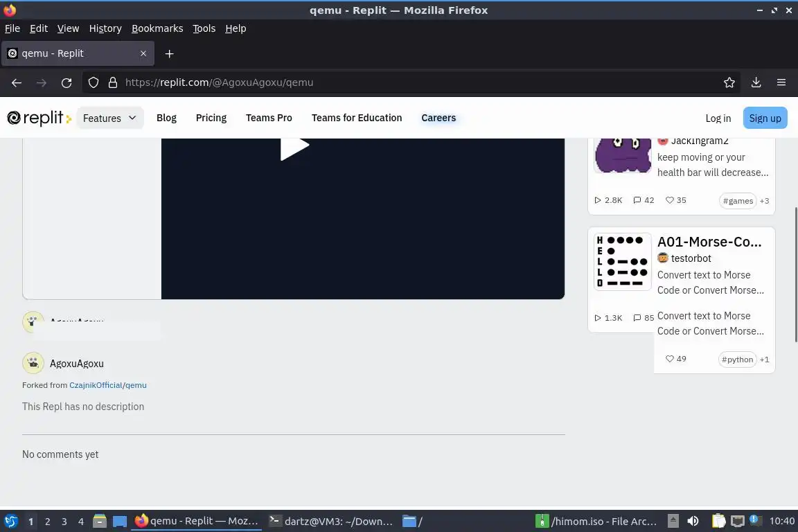The height and width of the screenshot is (532, 798).
Task: Close the qemu - Replit tab
Action: (143, 53)
